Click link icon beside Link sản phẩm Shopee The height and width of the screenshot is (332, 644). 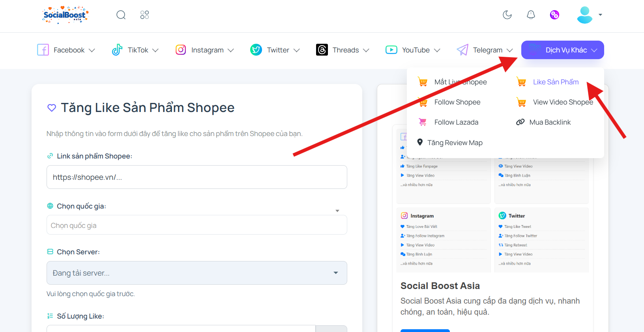(x=50, y=156)
